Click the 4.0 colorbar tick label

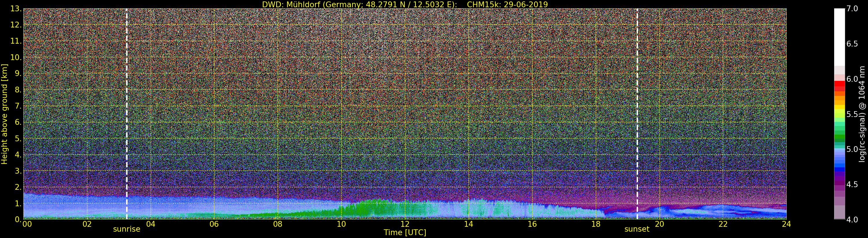click(x=852, y=220)
